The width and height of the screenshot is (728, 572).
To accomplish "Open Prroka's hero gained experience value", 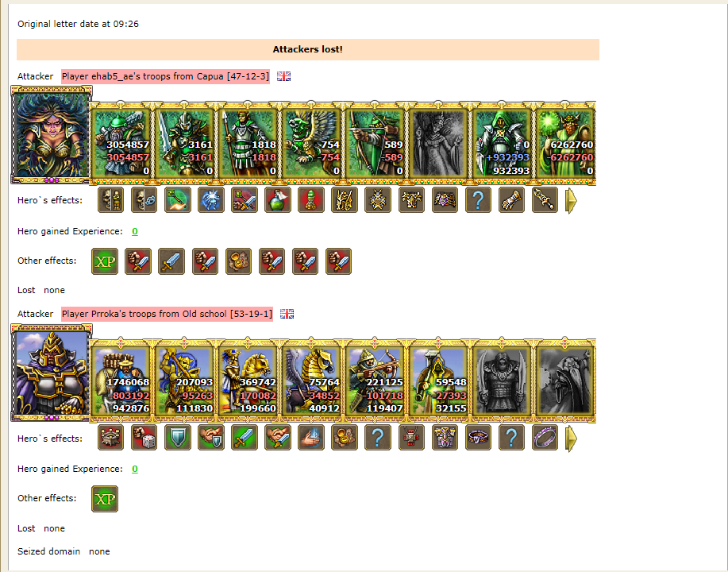I will 135,469.
